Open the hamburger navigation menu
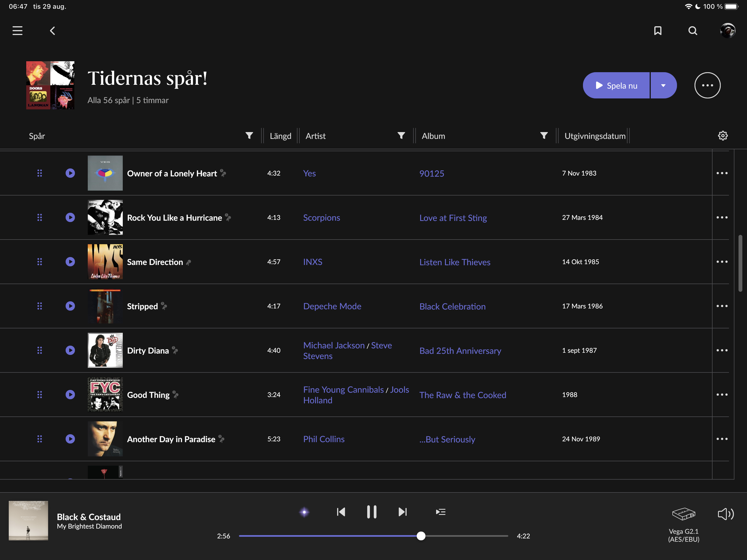 (x=17, y=31)
